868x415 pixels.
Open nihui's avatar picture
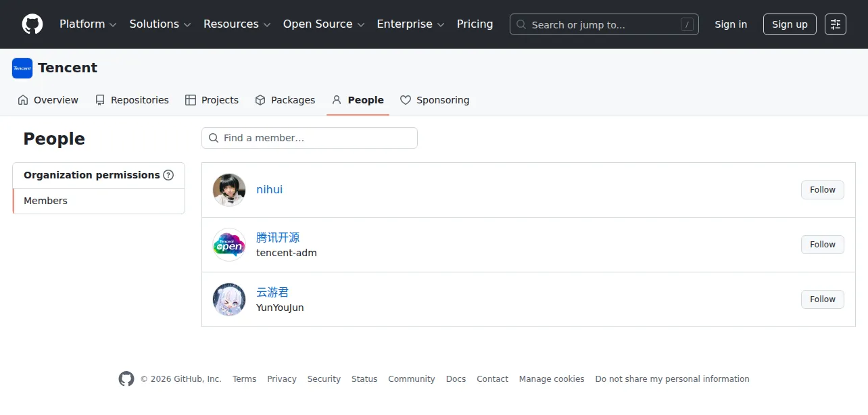coord(229,190)
